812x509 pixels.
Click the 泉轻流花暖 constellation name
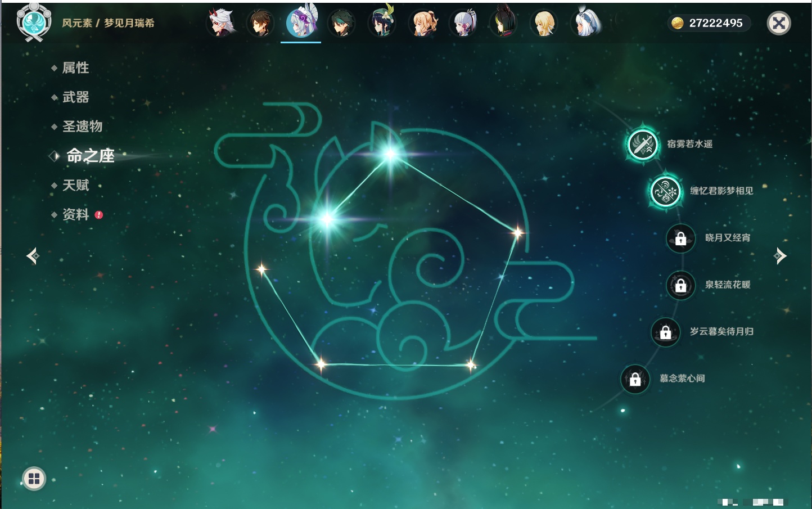tap(728, 285)
